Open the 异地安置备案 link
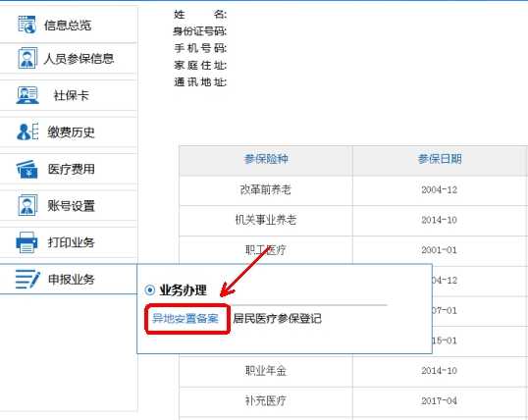Screen dimensions: 528x420 point(185,318)
